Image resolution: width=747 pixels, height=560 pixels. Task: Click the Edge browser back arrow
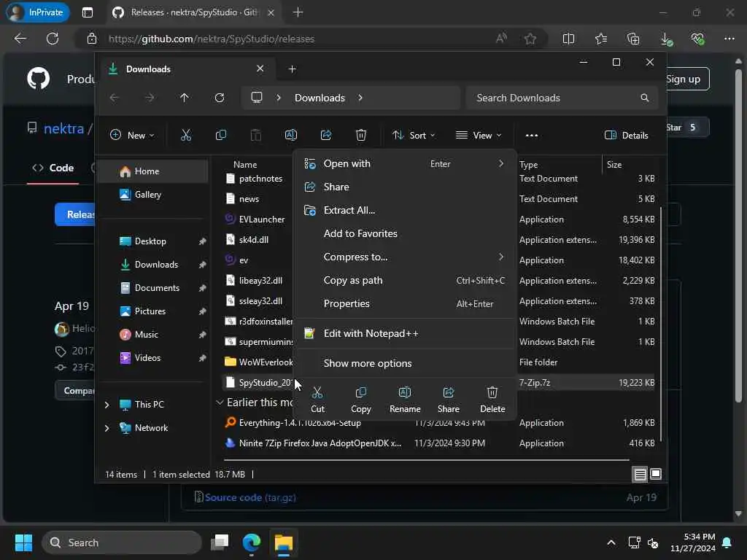(20, 39)
